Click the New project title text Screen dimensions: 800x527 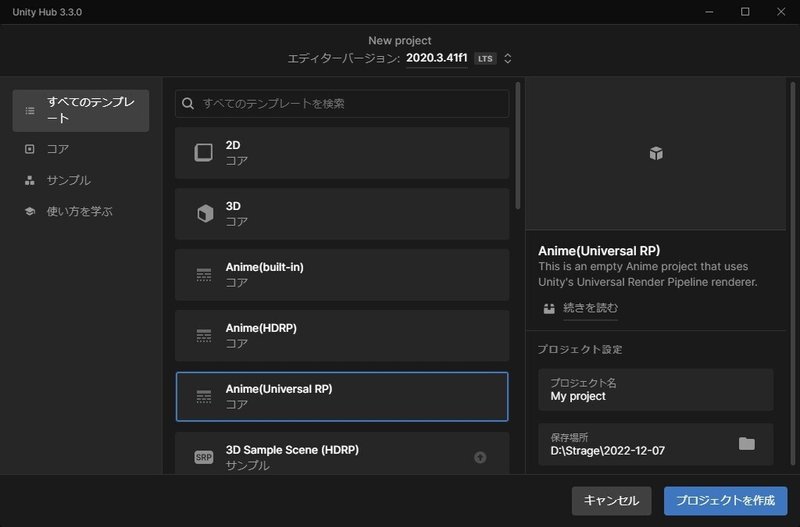tap(399, 40)
